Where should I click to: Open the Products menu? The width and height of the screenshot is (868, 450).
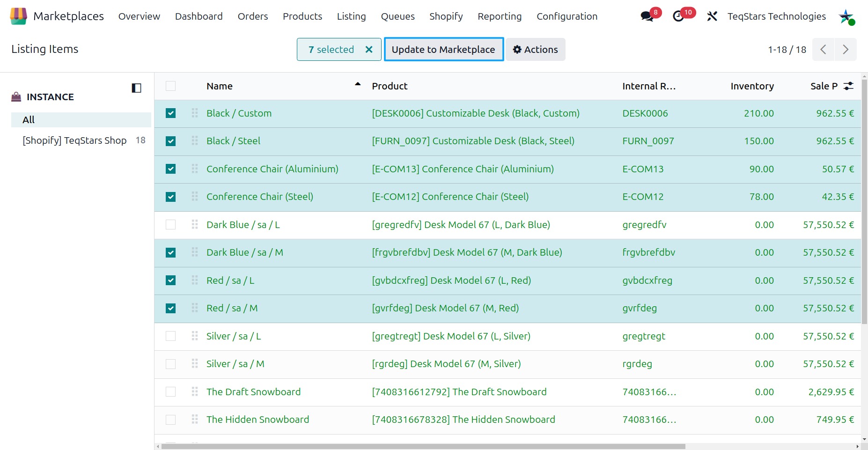[x=302, y=16]
